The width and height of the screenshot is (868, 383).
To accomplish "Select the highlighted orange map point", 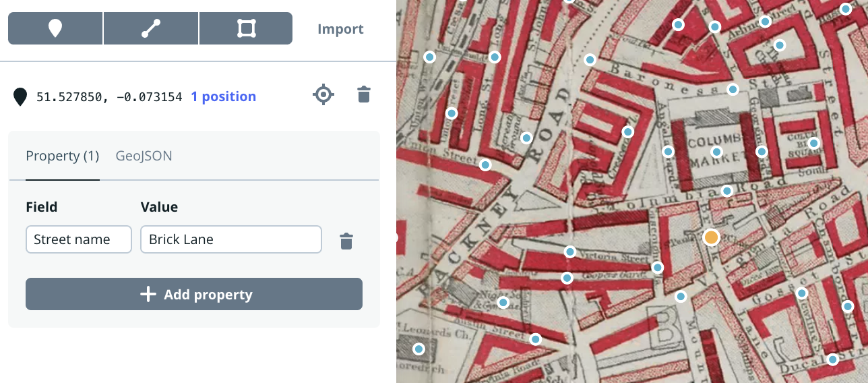I will [x=711, y=237].
